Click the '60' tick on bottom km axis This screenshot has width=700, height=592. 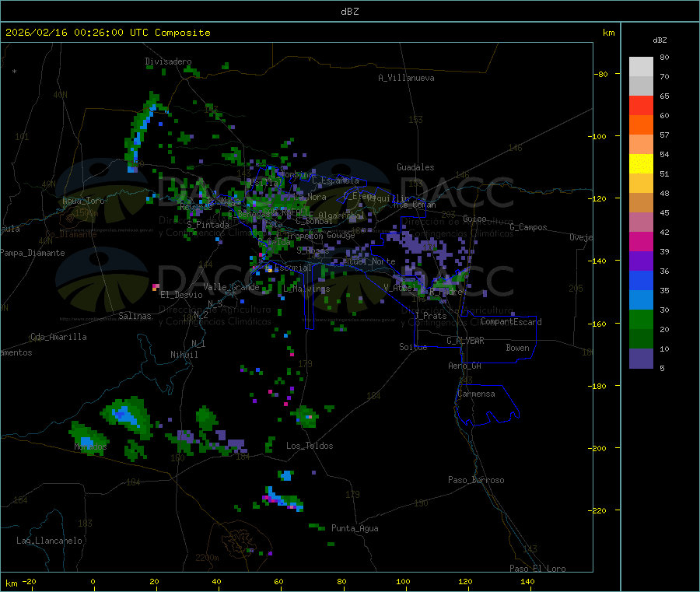pyautogui.click(x=278, y=581)
